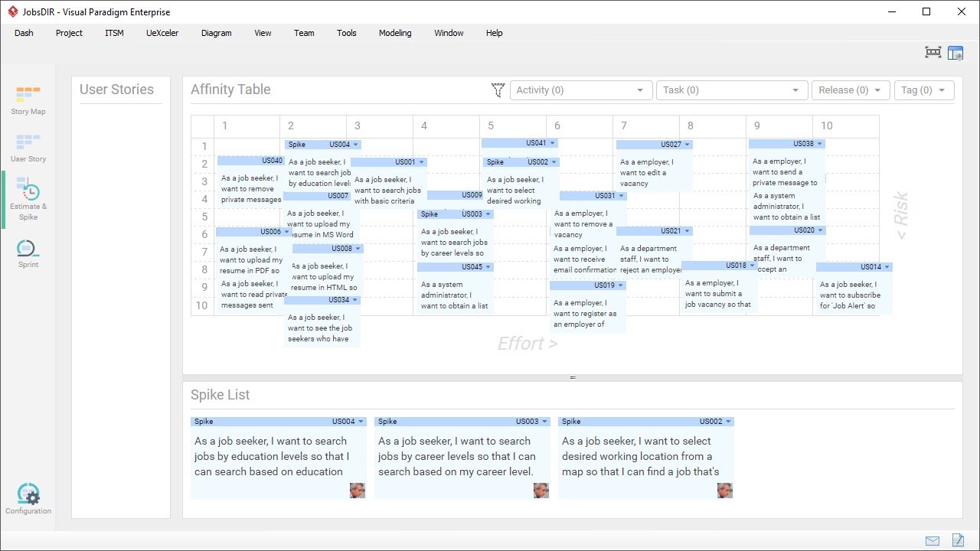Click effort column header 10

[x=827, y=126]
